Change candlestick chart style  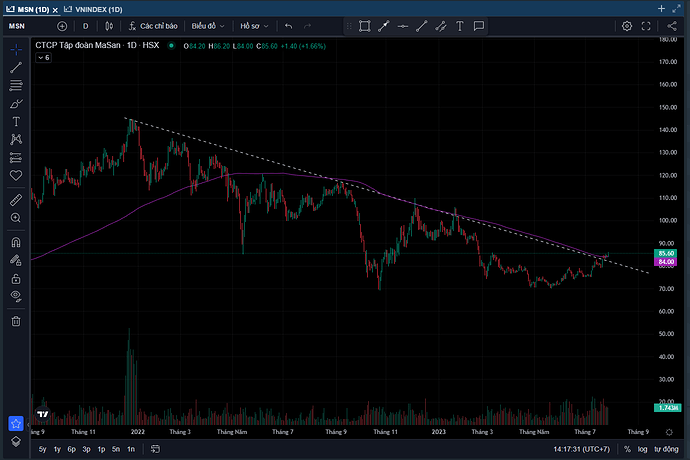pos(109,26)
